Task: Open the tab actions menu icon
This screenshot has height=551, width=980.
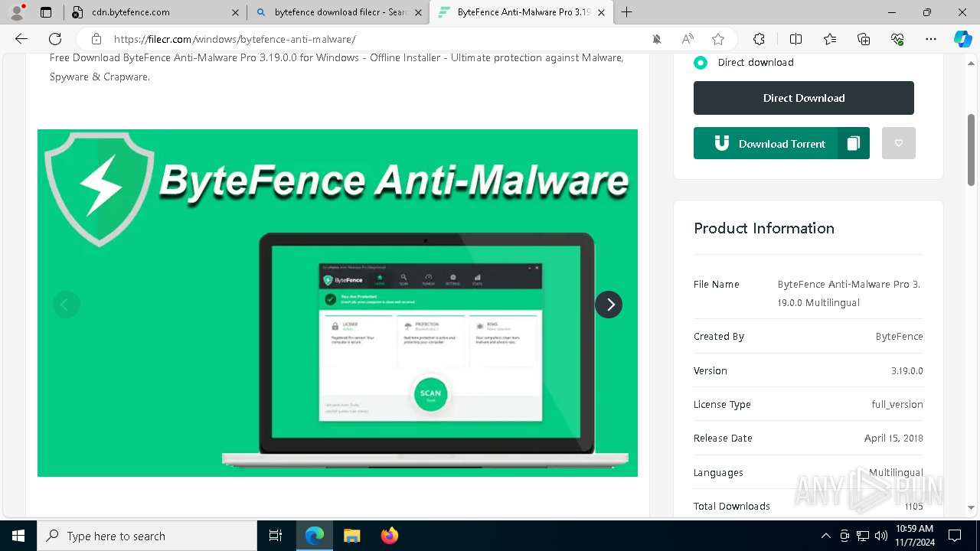Action: [46, 12]
